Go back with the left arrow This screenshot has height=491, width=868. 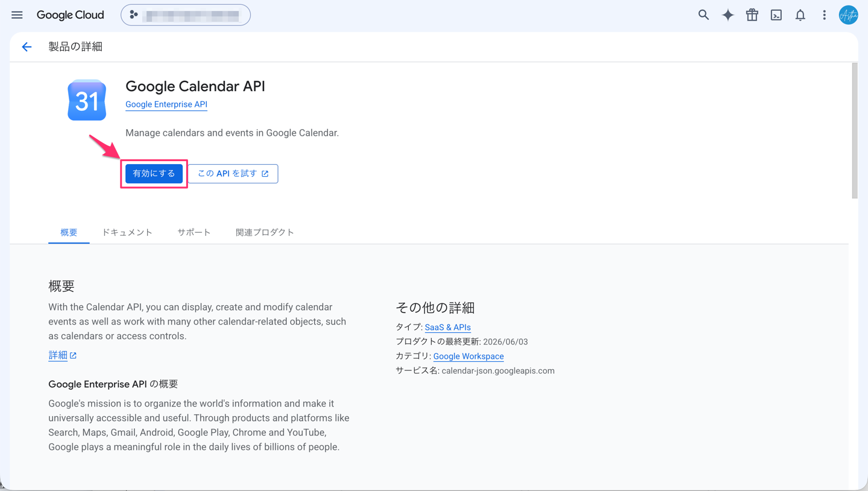click(27, 47)
